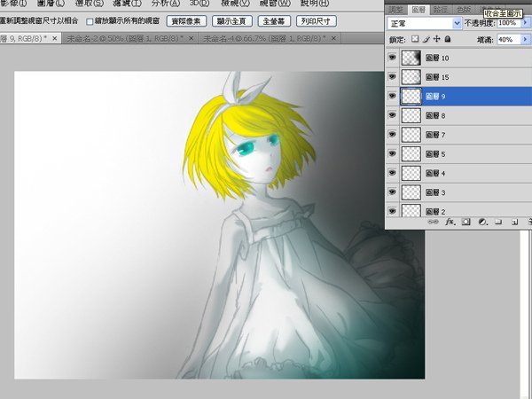Open the 3D(D) menu
Screen dimensions: 532x399
[199, 3]
